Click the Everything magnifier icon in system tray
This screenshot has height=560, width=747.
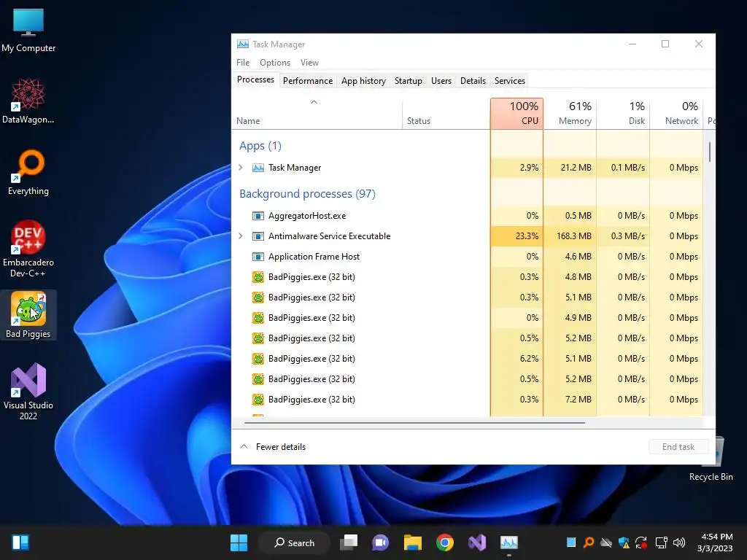tap(589, 542)
